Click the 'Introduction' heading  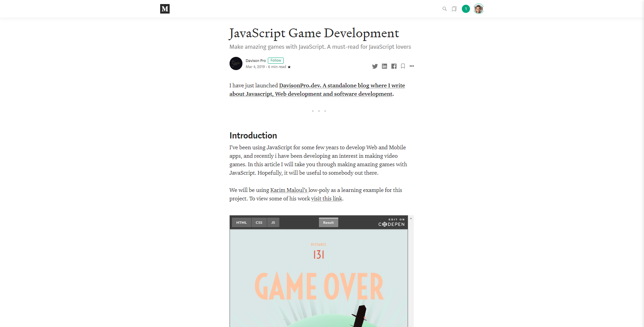coord(253,136)
